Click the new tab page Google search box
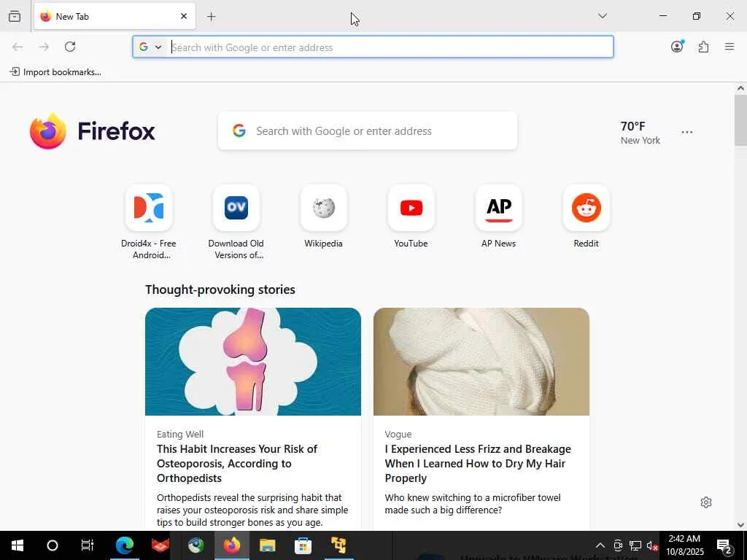747x560 pixels. [x=368, y=131]
